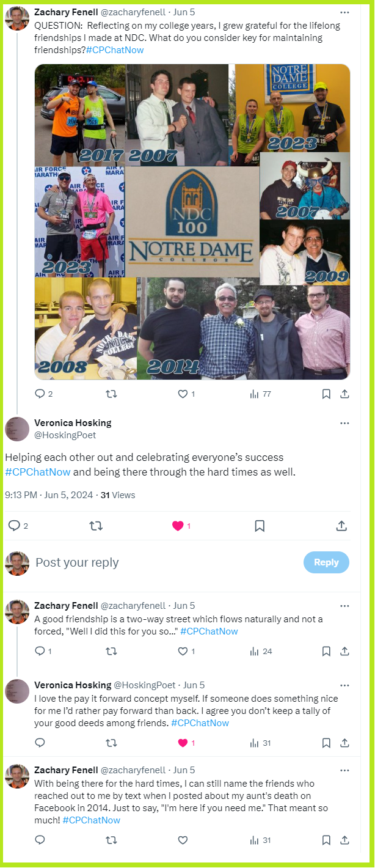
Task: View analytics showing 77 views
Action: point(260,394)
